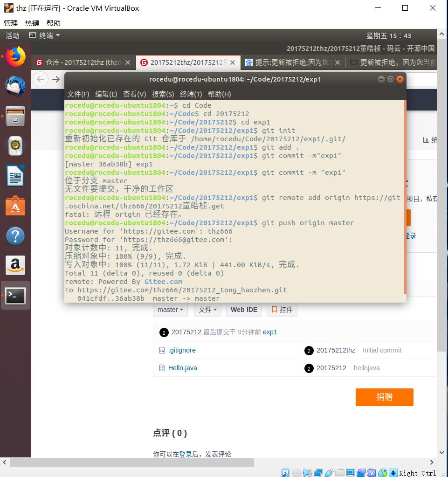Open VirtualBox 帮助 menu
The image size is (448, 477).
tap(54, 23)
